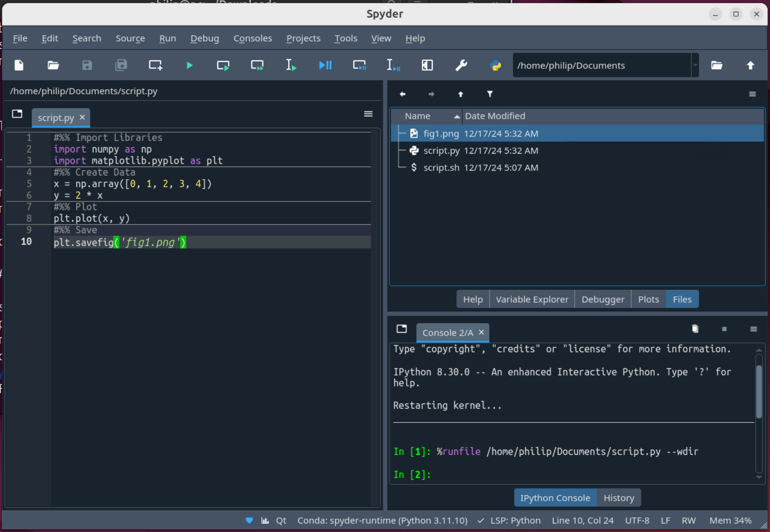The image size is (770, 532).
Task: Switch to the Help pane tab
Action: (x=473, y=299)
